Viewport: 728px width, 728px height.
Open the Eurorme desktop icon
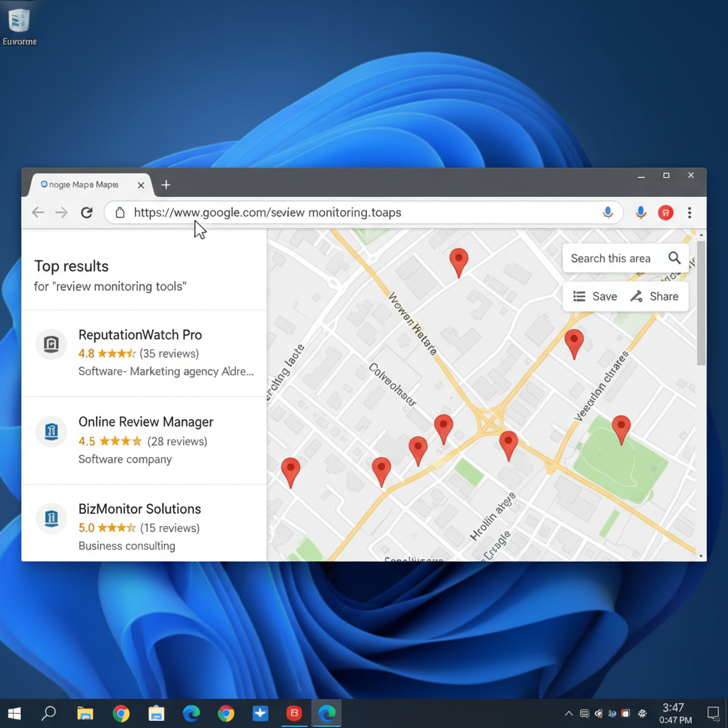point(19,27)
